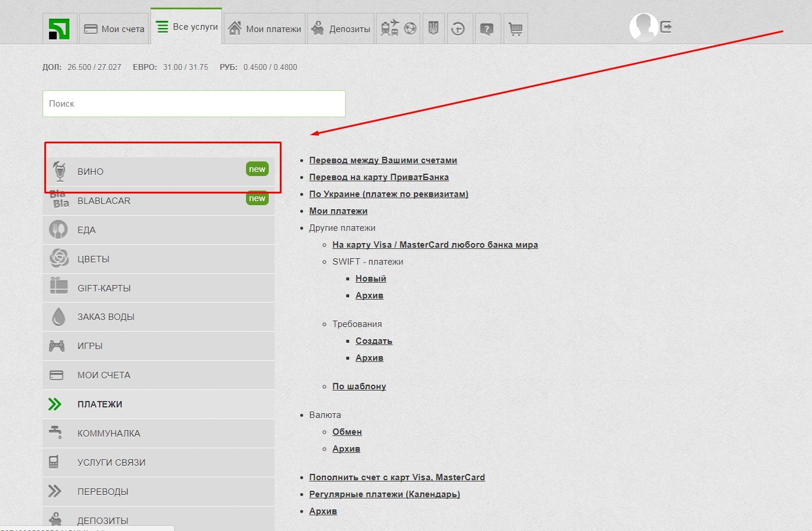
Task: Click the Валюта heading text
Action: [x=325, y=415]
